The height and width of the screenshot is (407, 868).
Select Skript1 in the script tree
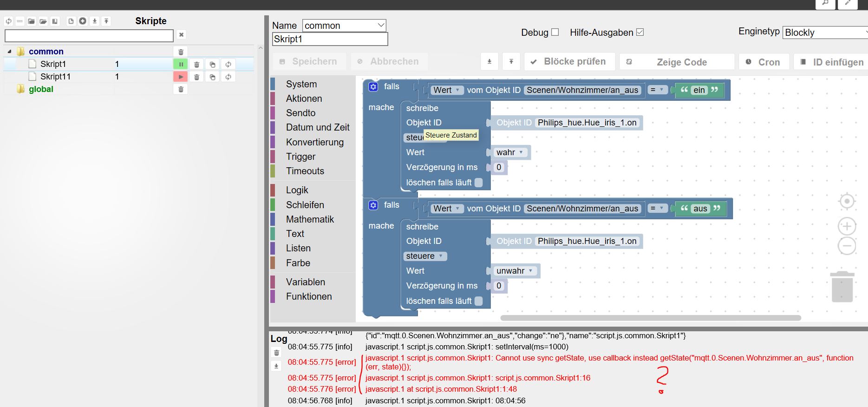coord(53,64)
